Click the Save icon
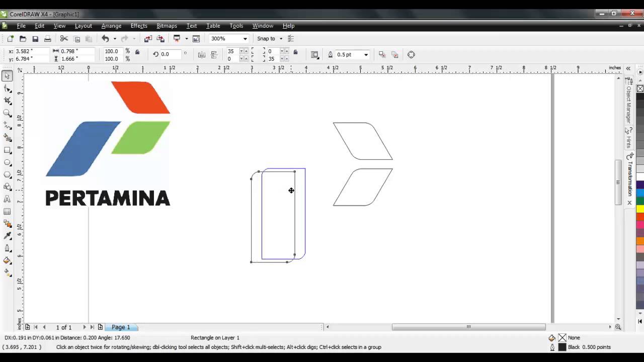Image resolution: width=644 pixels, height=362 pixels. [x=35, y=39]
